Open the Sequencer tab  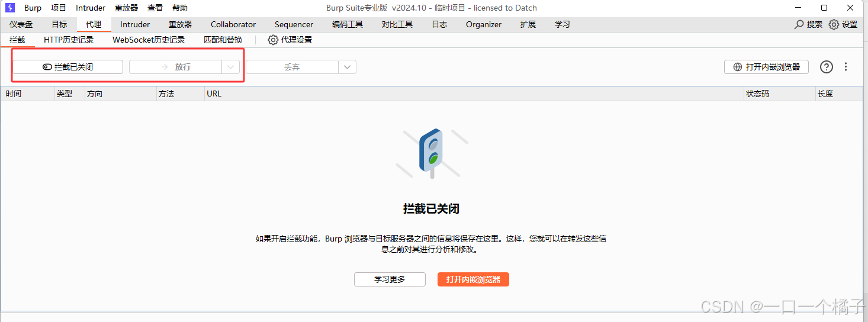coord(294,24)
